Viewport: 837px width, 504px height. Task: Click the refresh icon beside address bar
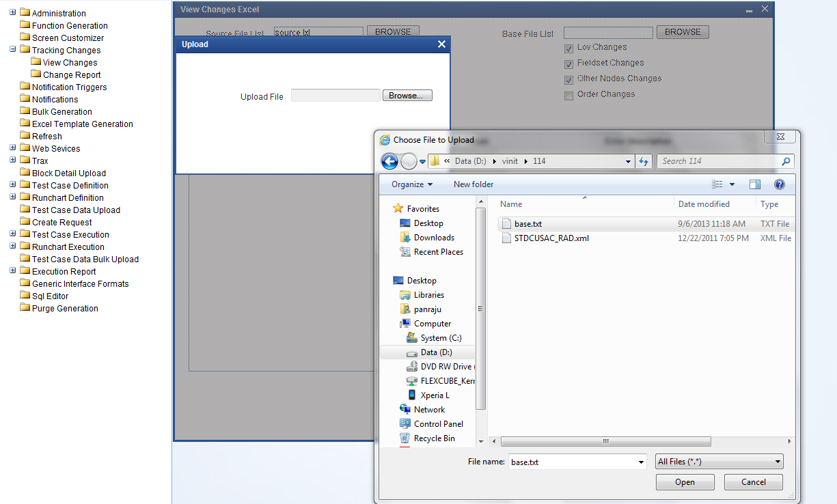tap(643, 161)
